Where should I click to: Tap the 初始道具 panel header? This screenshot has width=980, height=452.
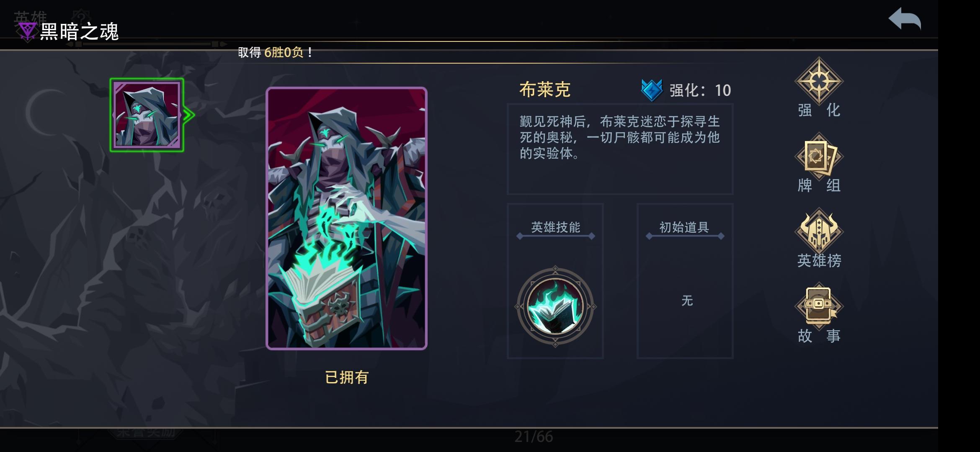click(x=684, y=227)
